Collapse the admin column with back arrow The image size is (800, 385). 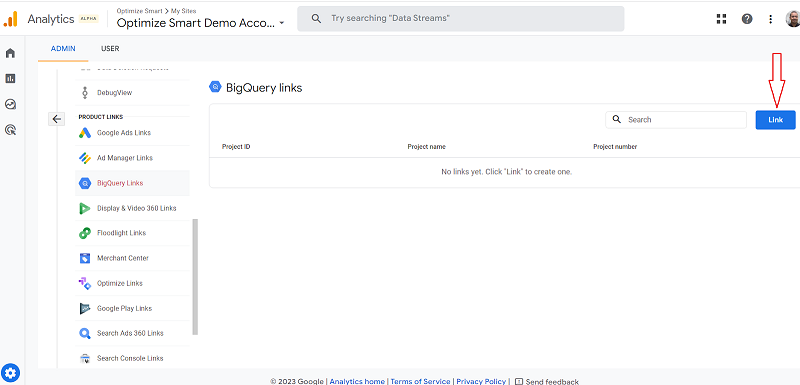click(x=56, y=119)
